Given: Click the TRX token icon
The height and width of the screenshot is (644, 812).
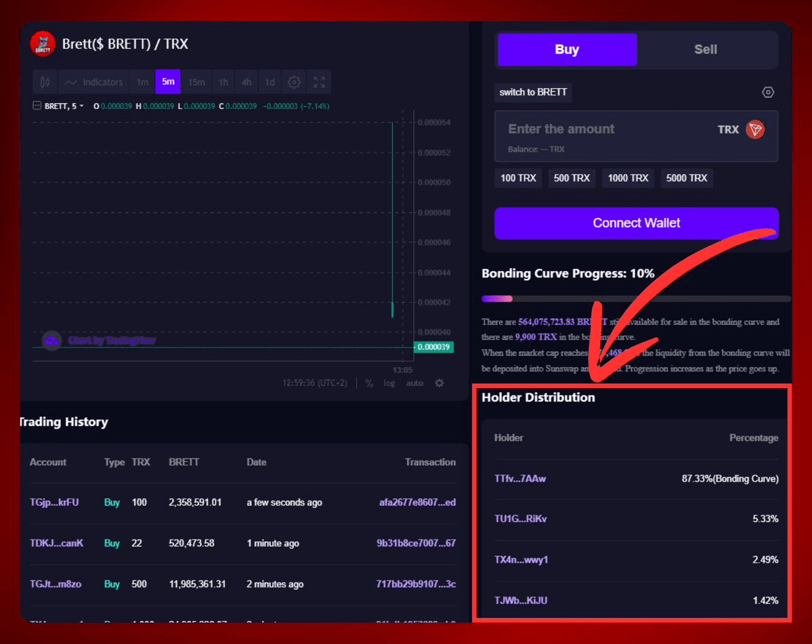Looking at the screenshot, I should click(x=755, y=129).
